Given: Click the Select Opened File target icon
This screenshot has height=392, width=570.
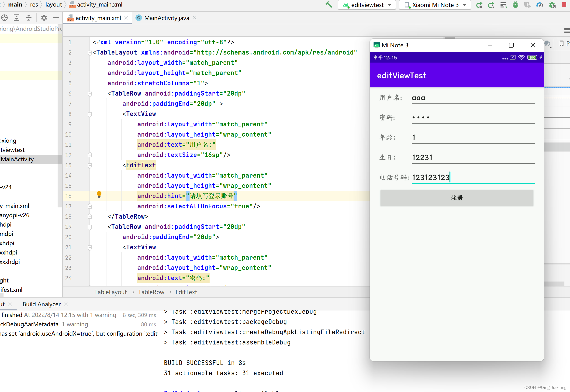Looking at the screenshot, I should coord(4,18).
